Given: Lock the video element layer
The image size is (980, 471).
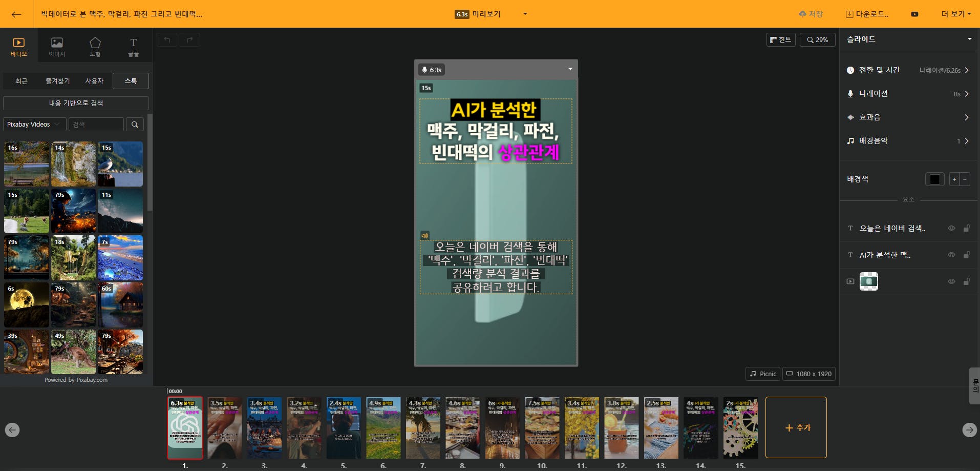Looking at the screenshot, I should 966,282.
